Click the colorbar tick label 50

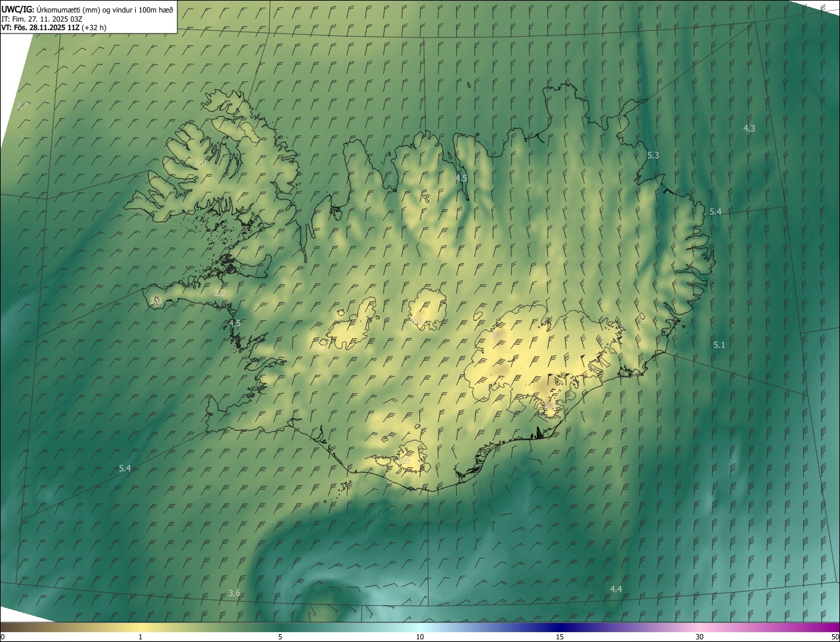[x=835, y=637]
